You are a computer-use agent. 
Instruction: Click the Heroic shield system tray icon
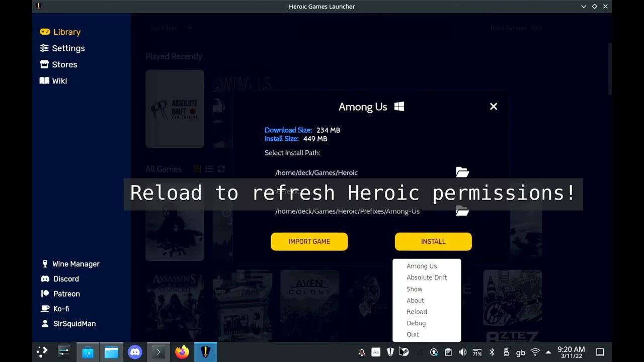coord(390,352)
